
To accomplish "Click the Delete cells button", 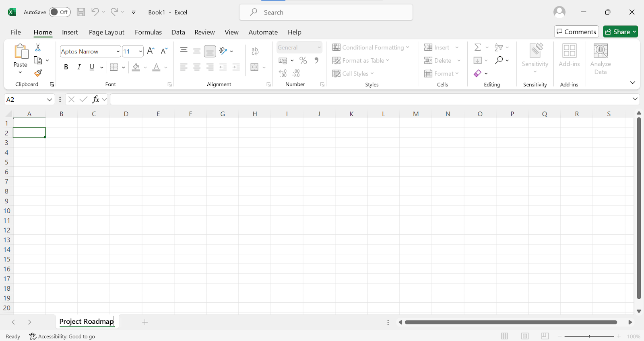I will 438,60.
